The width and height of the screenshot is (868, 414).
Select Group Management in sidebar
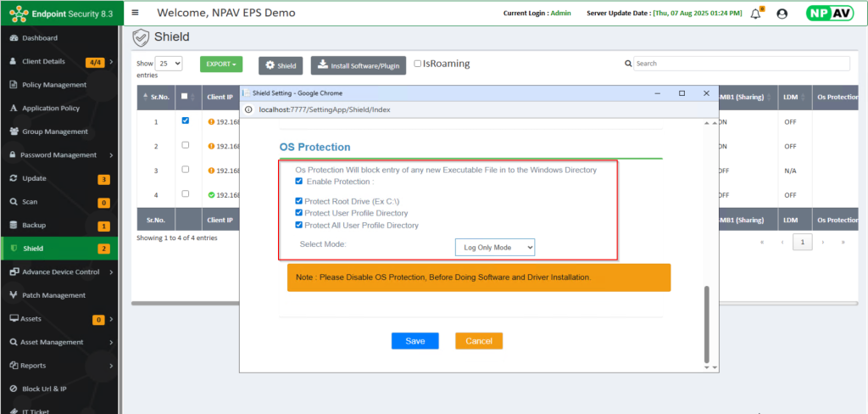(54, 131)
